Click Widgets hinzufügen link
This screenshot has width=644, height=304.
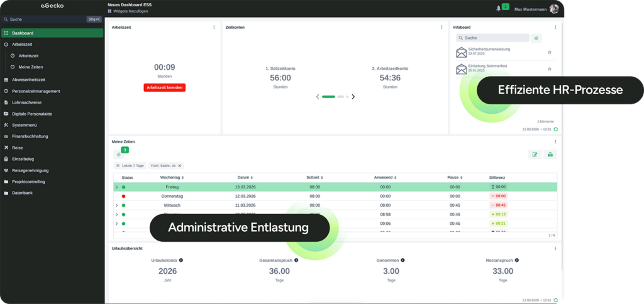coord(129,11)
